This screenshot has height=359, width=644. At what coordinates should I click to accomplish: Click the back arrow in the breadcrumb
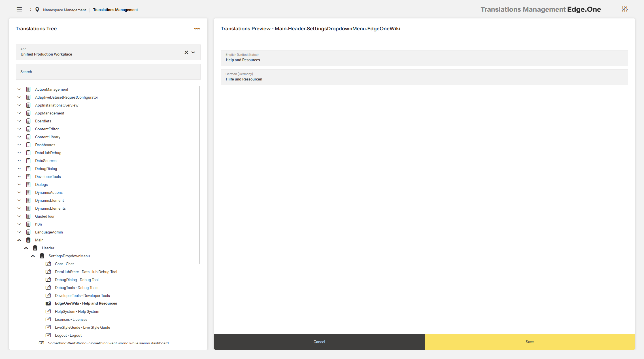click(30, 10)
